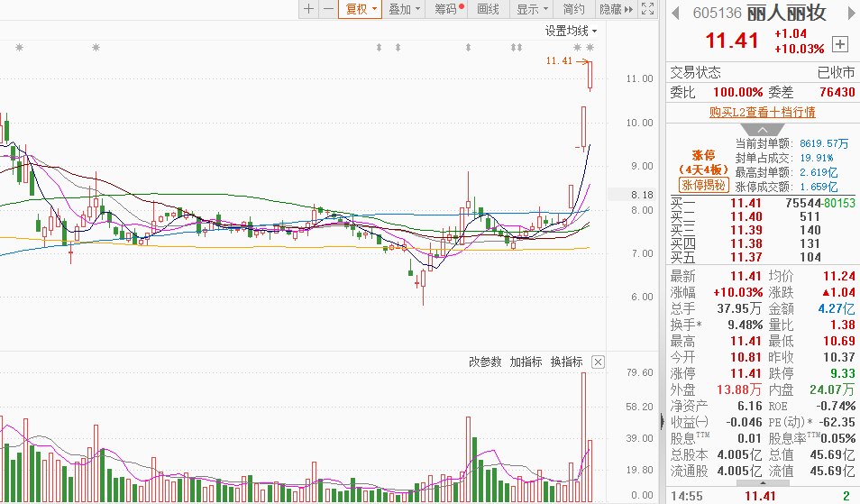Image resolution: width=860 pixels, height=504 pixels.
Task: Open the 显示 display options dropdown
Action: [x=532, y=9]
